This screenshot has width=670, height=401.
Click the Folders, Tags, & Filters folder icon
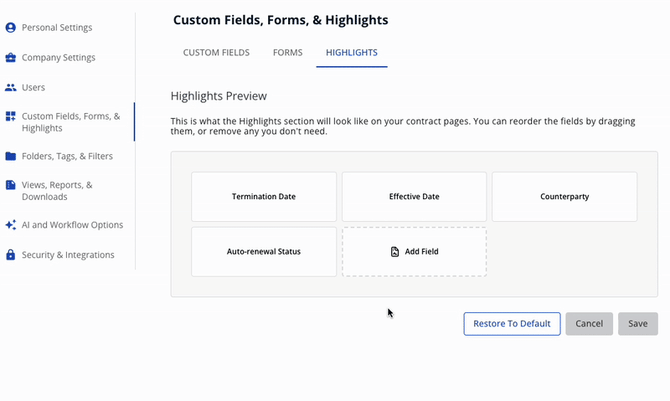[11, 157]
